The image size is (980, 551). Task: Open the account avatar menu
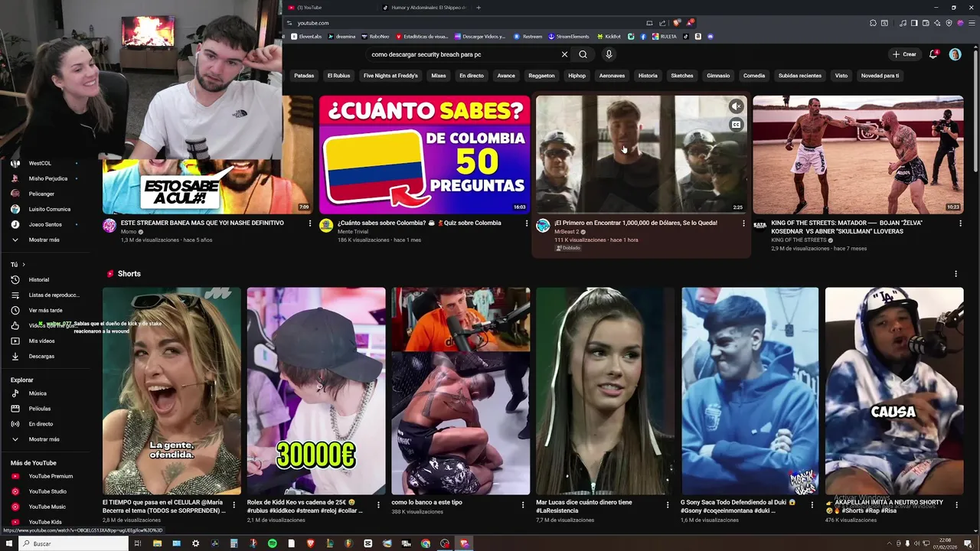click(955, 54)
